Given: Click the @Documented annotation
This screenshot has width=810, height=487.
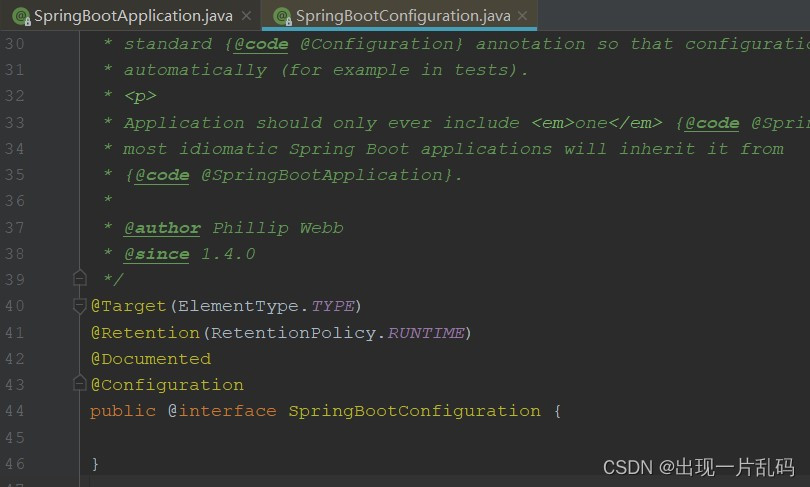Looking at the screenshot, I should point(151,359).
